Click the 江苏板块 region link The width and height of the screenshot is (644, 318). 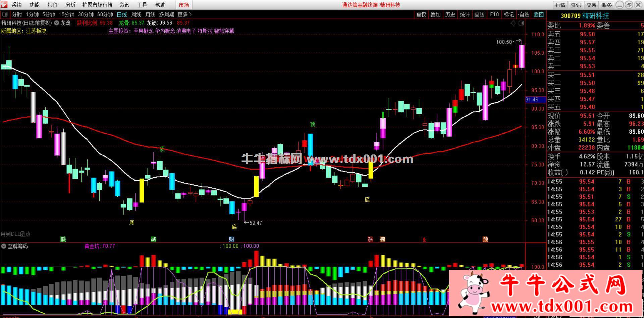pos(36,31)
